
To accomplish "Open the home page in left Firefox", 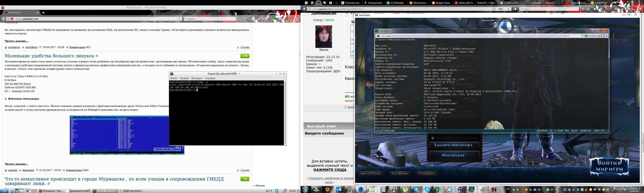I will [259, 19].
